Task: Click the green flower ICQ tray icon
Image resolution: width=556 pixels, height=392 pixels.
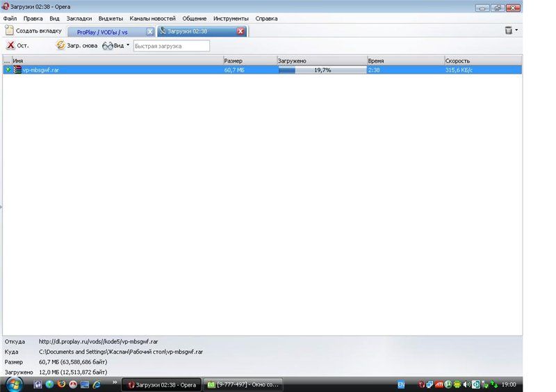Action: pyautogui.click(x=457, y=384)
